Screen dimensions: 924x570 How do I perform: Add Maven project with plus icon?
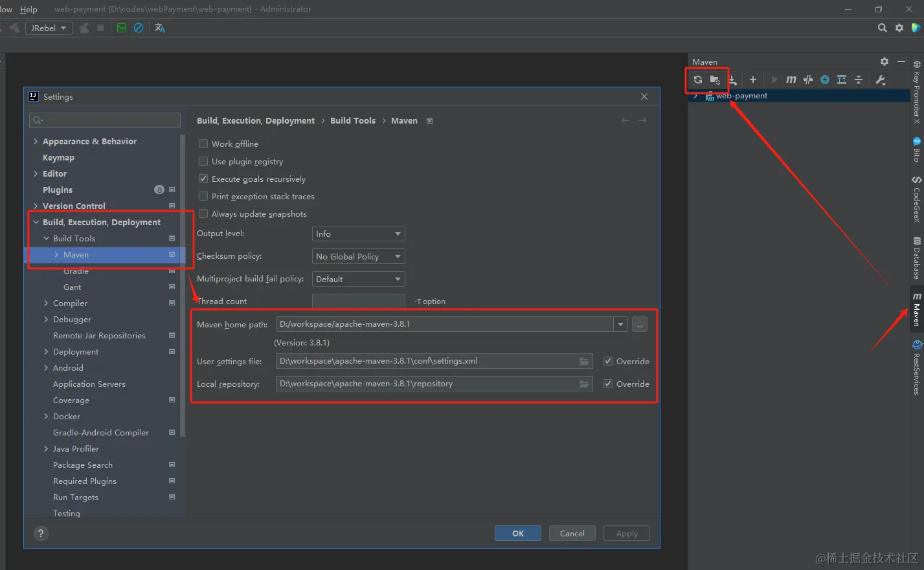[753, 80]
